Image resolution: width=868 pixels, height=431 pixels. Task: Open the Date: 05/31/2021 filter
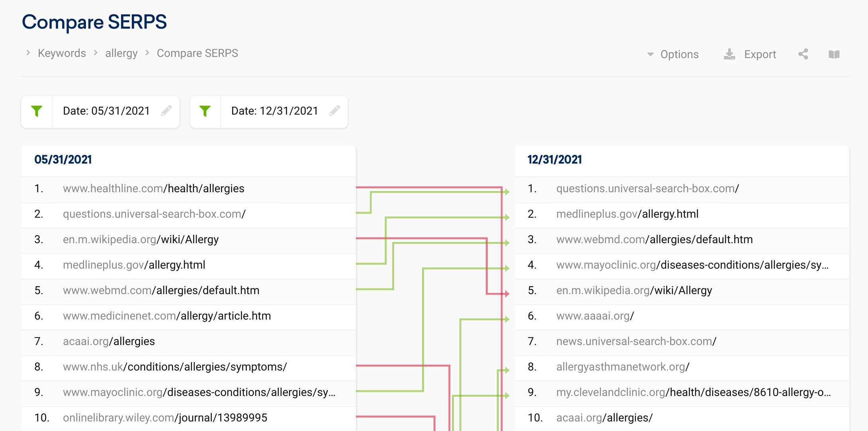click(x=106, y=111)
